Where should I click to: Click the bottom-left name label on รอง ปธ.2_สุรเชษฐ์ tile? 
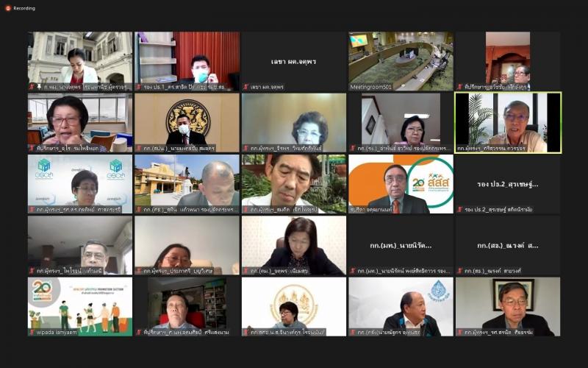[x=498, y=210]
